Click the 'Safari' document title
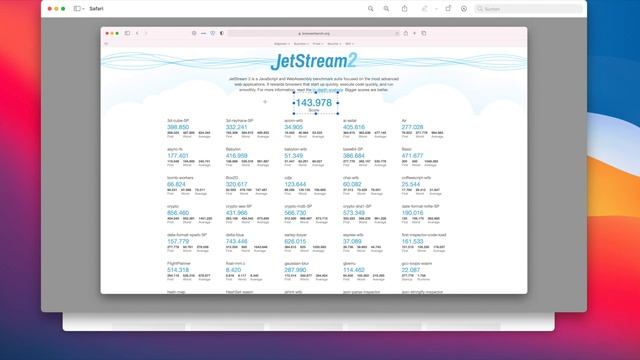Image resolution: width=640 pixels, height=360 pixels. [96, 9]
